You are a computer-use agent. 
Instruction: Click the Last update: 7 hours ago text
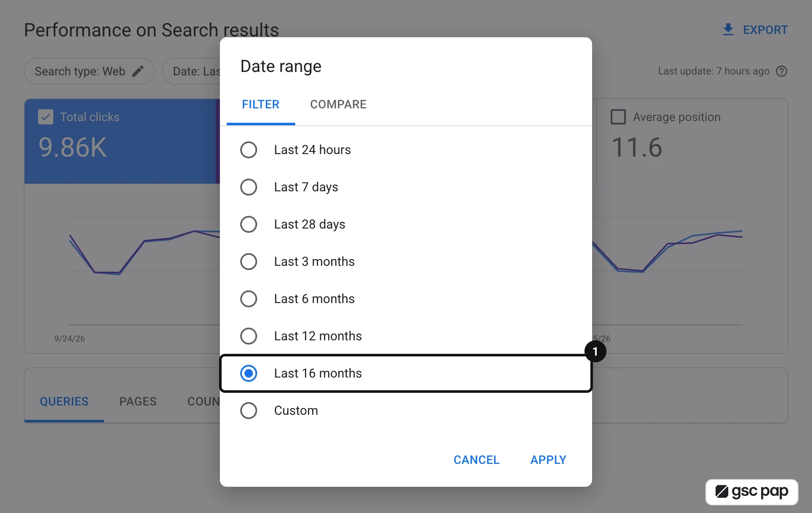pyautogui.click(x=714, y=71)
